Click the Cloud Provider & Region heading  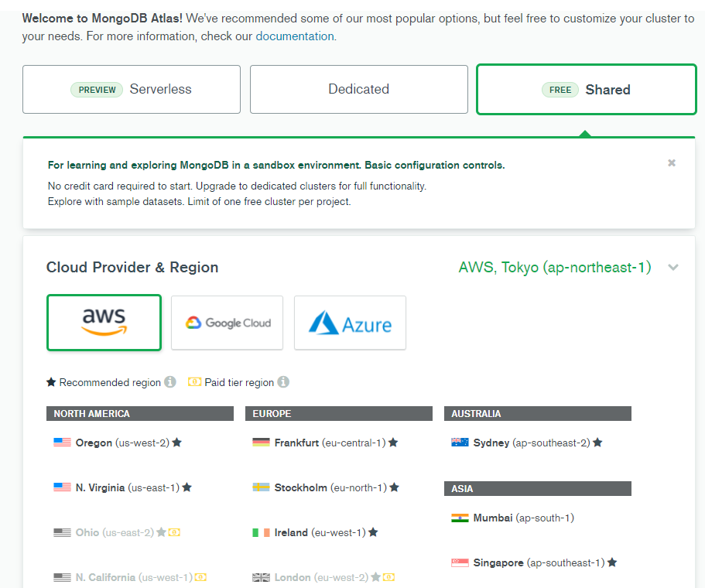coord(132,268)
